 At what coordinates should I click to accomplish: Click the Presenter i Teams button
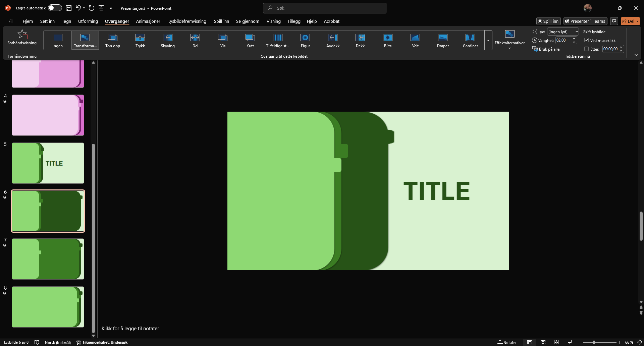585,21
